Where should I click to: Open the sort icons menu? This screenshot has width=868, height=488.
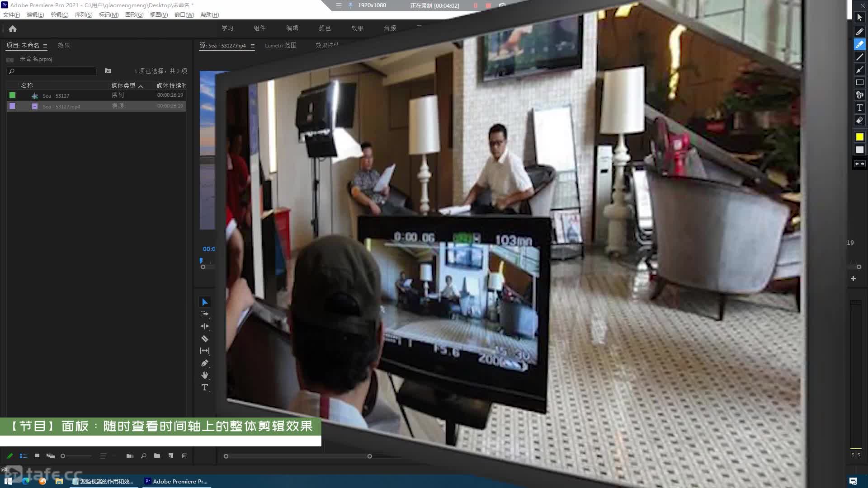click(103, 456)
